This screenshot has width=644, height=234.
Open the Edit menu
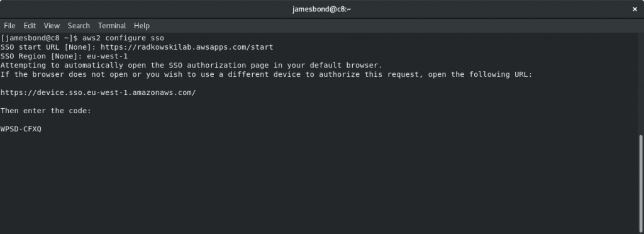click(30, 25)
